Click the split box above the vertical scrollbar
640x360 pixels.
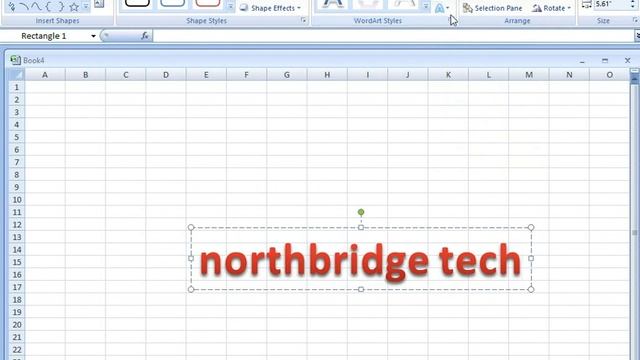click(x=635, y=71)
